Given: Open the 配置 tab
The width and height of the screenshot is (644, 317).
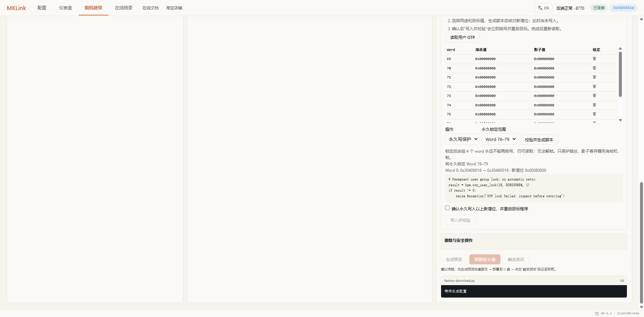Looking at the screenshot, I should tap(42, 8).
